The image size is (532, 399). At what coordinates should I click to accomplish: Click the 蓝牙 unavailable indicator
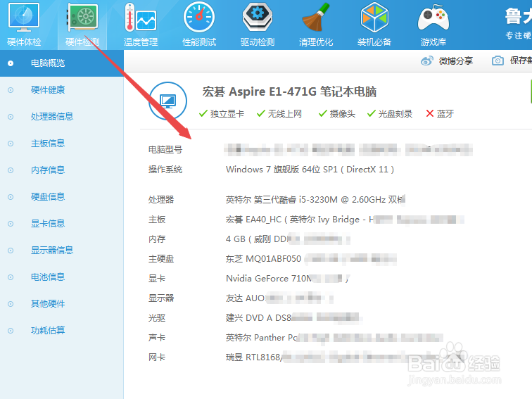coord(440,114)
